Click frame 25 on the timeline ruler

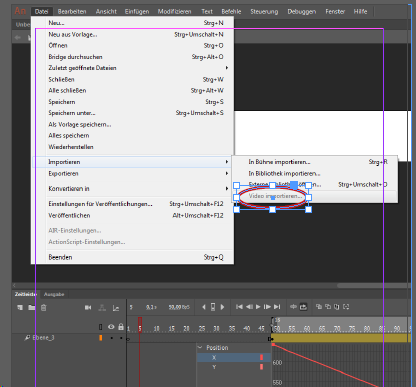(x=202, y=329)
